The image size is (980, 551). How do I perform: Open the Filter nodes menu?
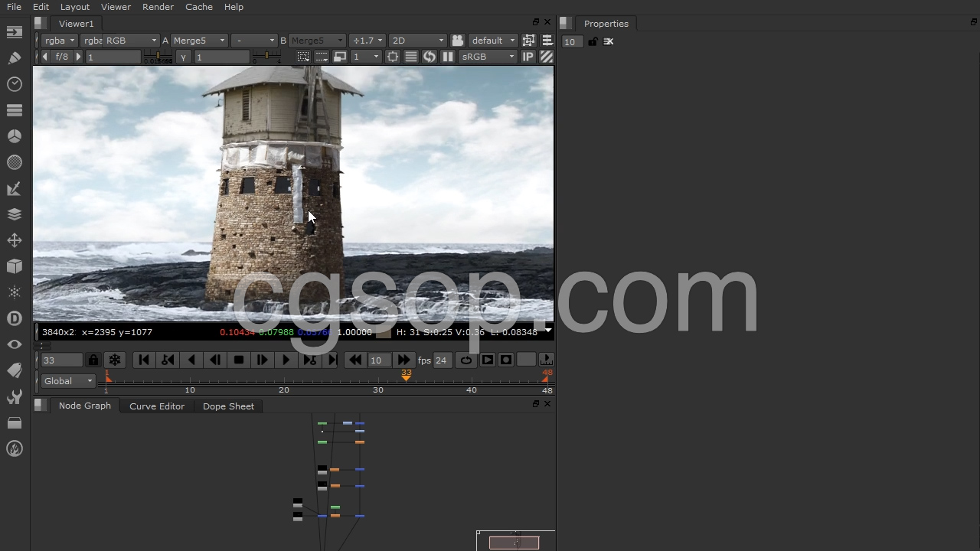point(15,162)
